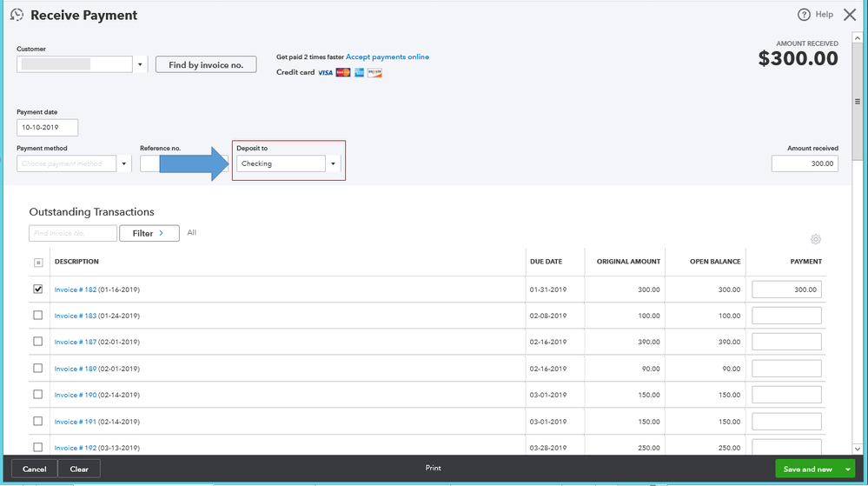Open Invoice # 187 link
This screenshot has height=486, width=868.
76,342
